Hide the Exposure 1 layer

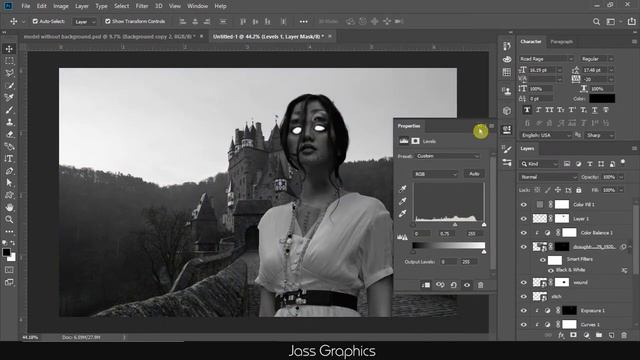pos(524,311)
